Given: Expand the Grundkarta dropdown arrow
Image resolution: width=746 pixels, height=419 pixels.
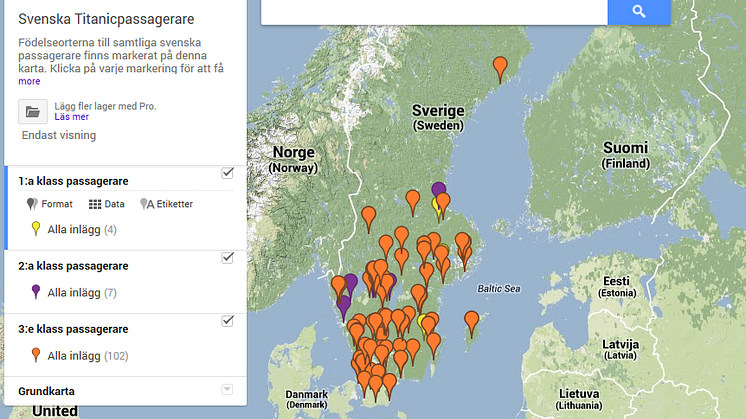Looking at the screenshot, I should point(227,390).
